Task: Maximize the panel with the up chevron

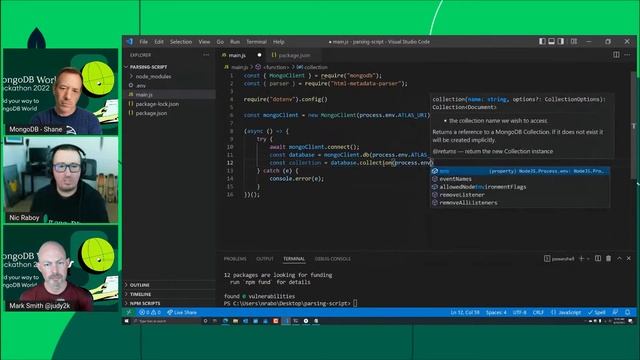Action: [x=619, y=258]
